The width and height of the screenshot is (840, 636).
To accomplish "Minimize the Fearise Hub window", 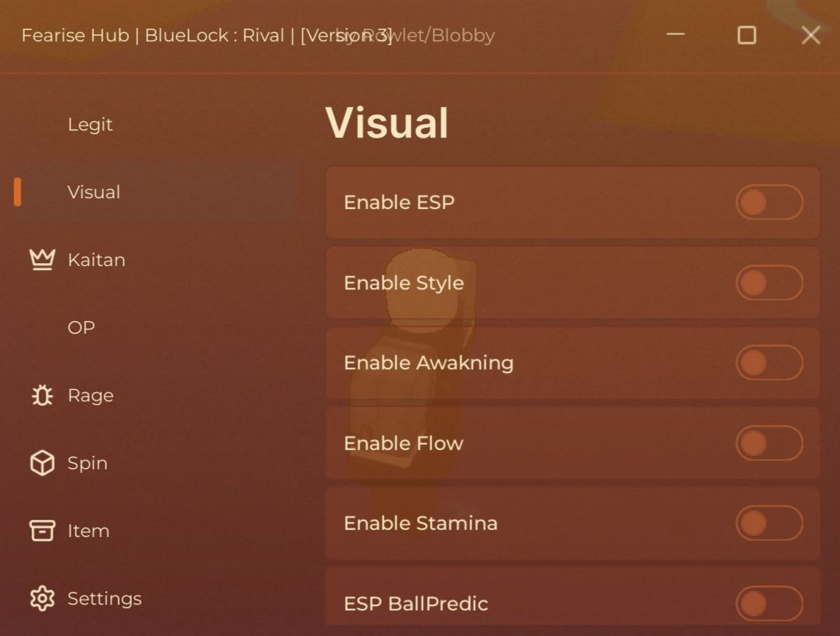I will pyautogui.click(x=675, y=35).
